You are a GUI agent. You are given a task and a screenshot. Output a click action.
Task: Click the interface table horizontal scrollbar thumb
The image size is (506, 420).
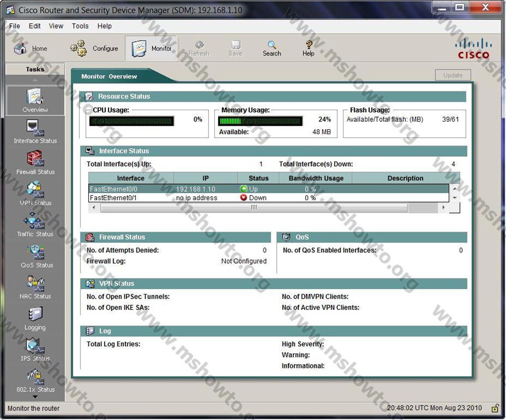point(254,208)
